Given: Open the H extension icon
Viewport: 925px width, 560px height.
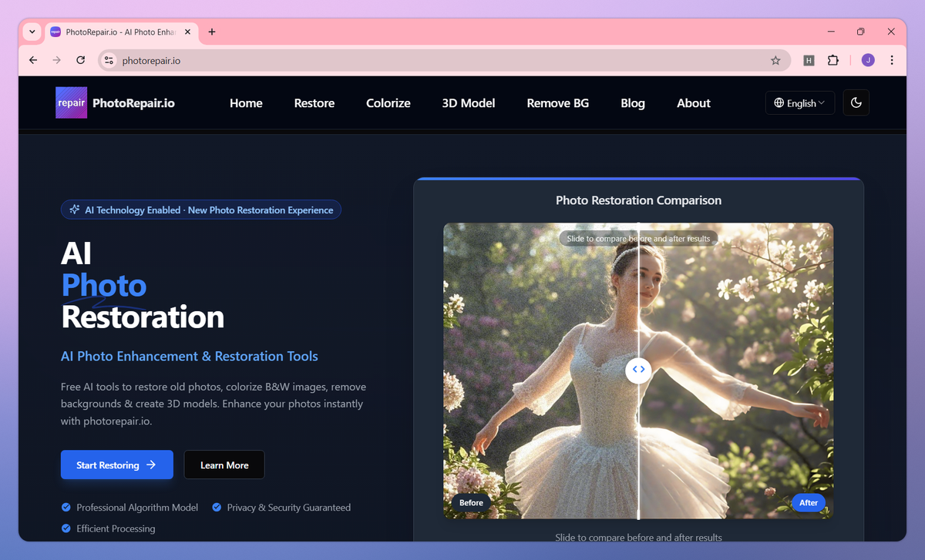Looking at the screenshot, I should click(x=809, y=60).
